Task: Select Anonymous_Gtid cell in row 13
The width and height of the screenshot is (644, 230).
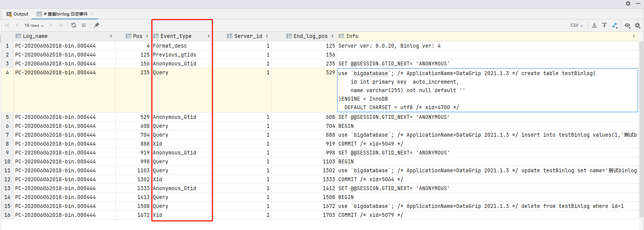Action: (182, 188)
